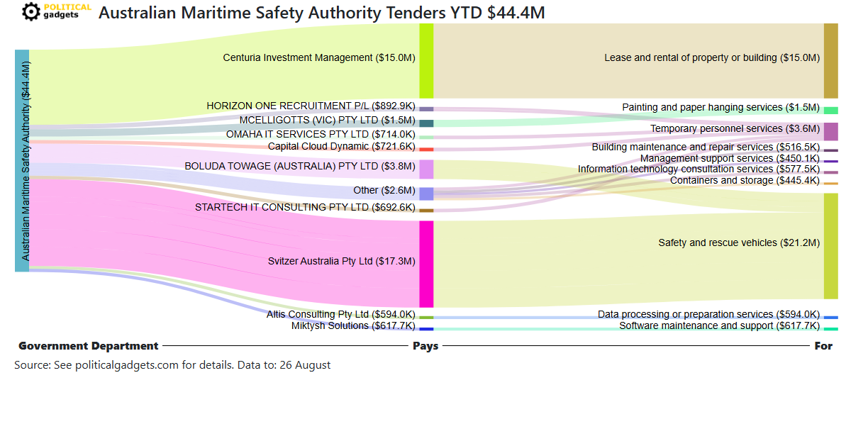
Task: Click the Management support services ($450.1K) label
Action: click(730, 158)
